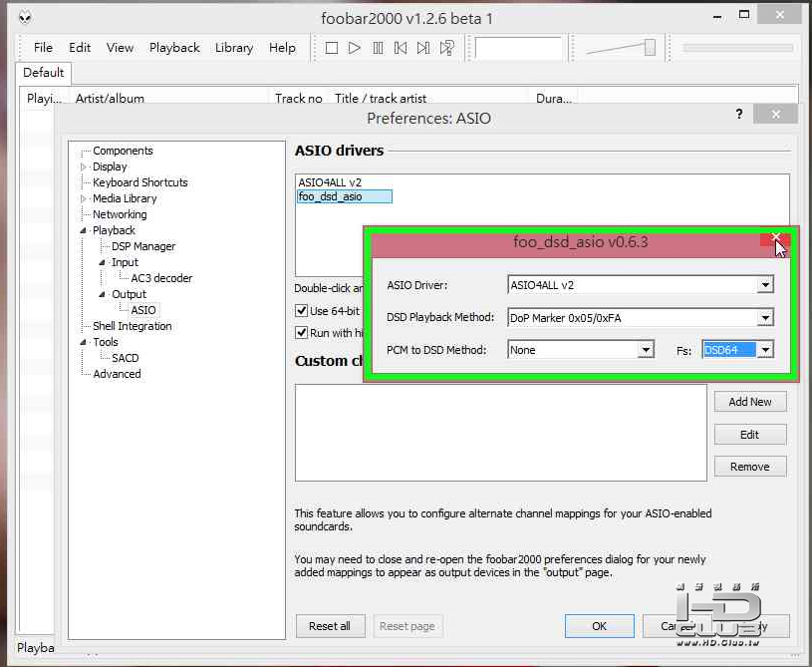Select ASIO4ALL v2 in drivers list

(x=330, y=182)
